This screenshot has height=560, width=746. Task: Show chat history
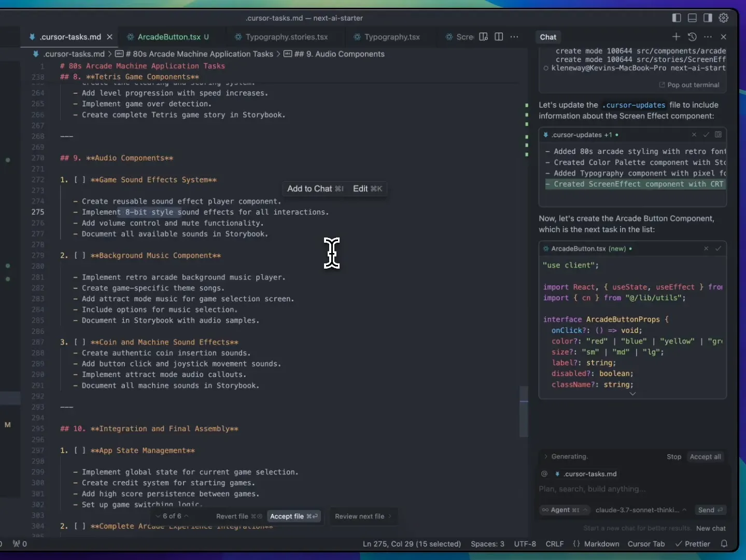692,37
